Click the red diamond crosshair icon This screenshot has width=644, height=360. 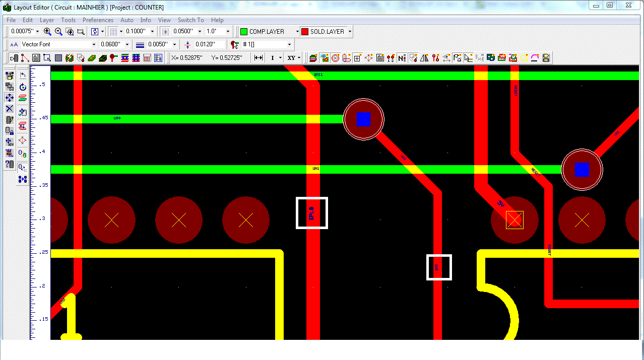tap(23, 140)
